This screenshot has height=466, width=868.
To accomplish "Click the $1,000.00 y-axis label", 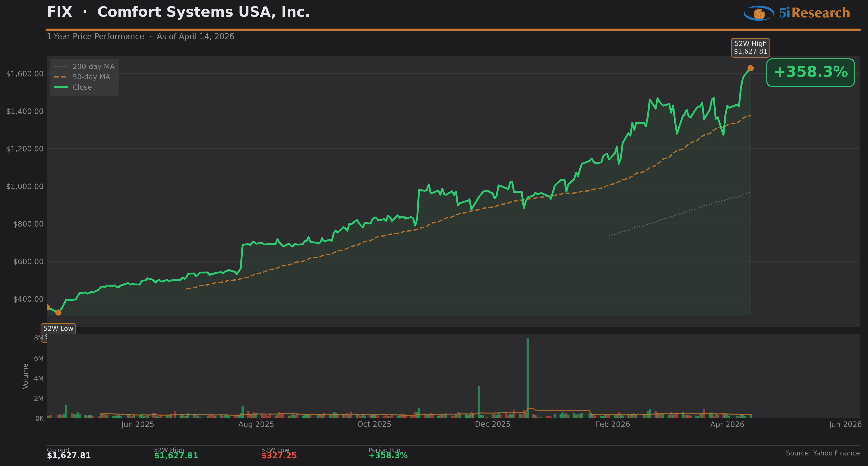I will (25, 186).
